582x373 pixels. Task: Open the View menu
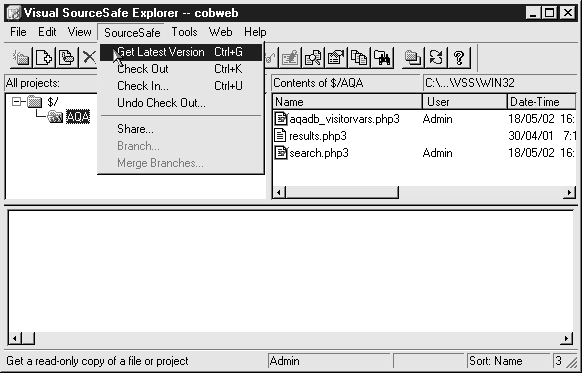click(x=79, y=32)
